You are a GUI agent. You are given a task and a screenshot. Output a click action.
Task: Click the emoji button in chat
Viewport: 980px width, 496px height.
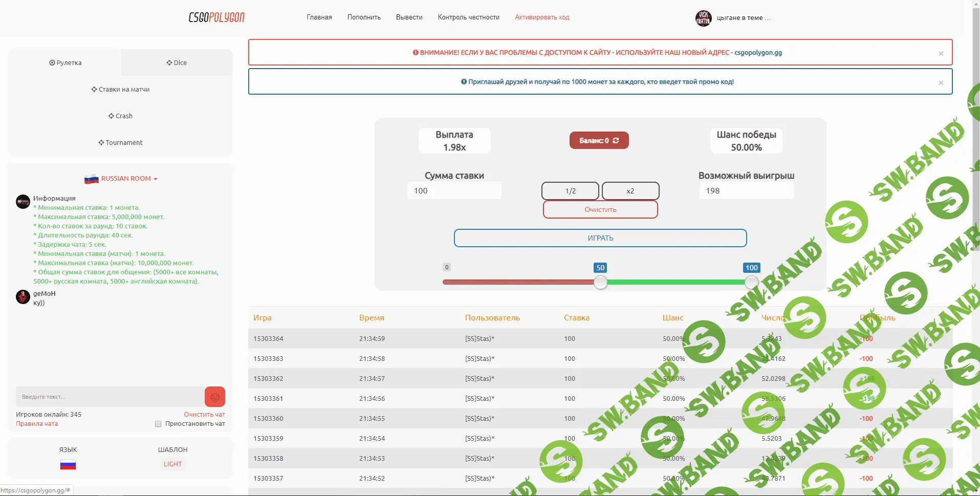(215, 397)
